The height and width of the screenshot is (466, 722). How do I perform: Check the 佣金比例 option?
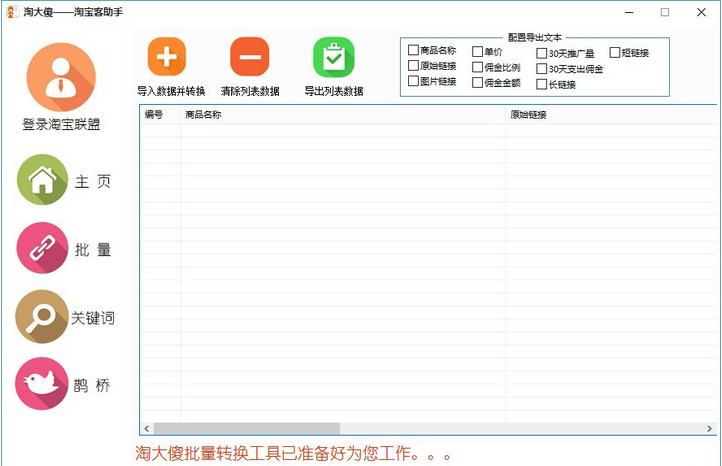point(477,67)
